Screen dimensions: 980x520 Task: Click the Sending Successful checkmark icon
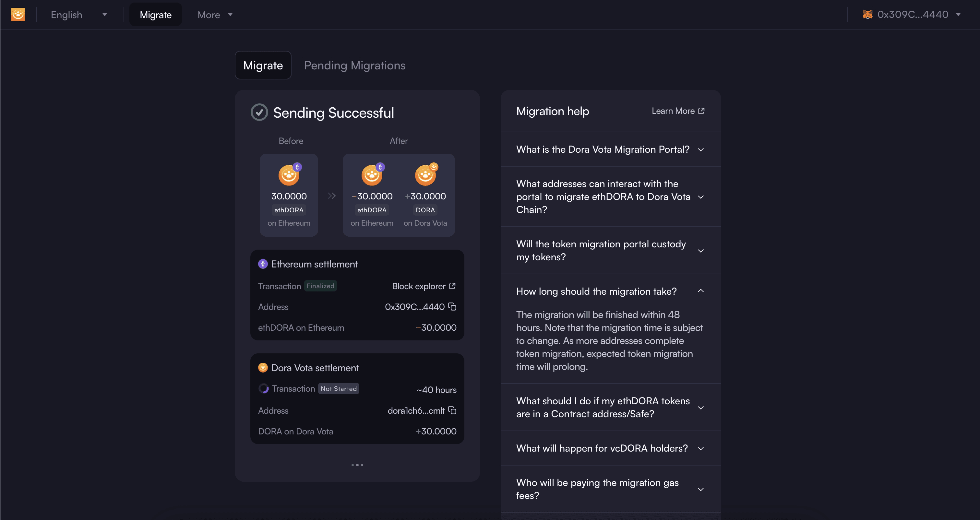[259, 112]
